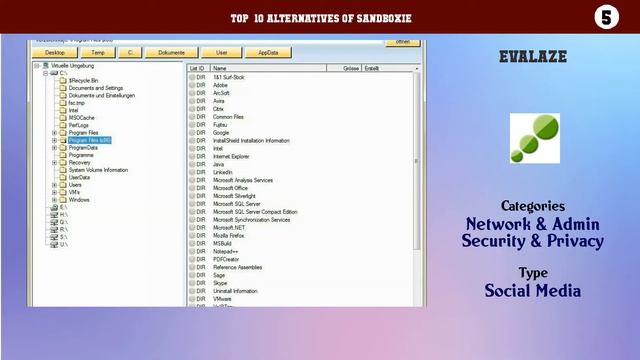Select the System Volume Information folder icon
This screenshot has height=360, width=640.
tap(63, 170)
